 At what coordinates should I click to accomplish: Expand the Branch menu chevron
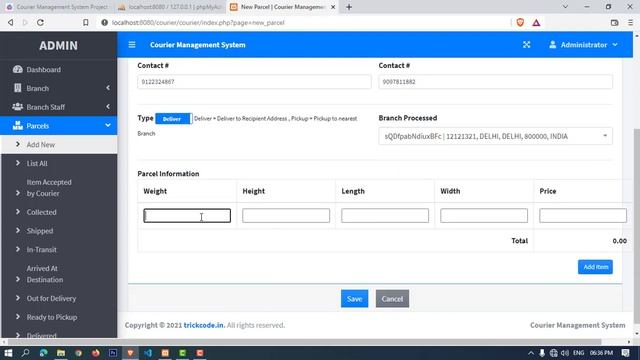[x=108, y=88]
